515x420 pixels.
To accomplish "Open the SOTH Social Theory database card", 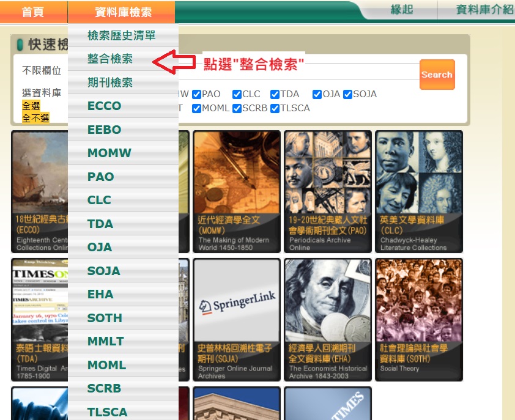I will pos(419,320).
